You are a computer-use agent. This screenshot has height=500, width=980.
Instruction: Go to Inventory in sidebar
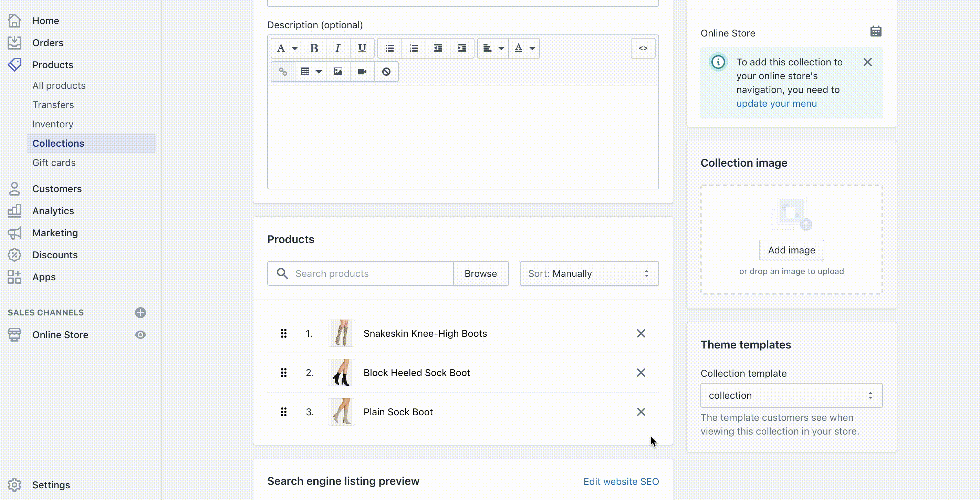point(53,124)
